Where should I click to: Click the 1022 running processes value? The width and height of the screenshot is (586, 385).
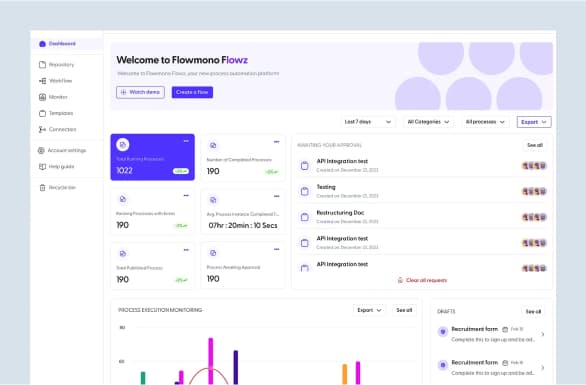124,171
